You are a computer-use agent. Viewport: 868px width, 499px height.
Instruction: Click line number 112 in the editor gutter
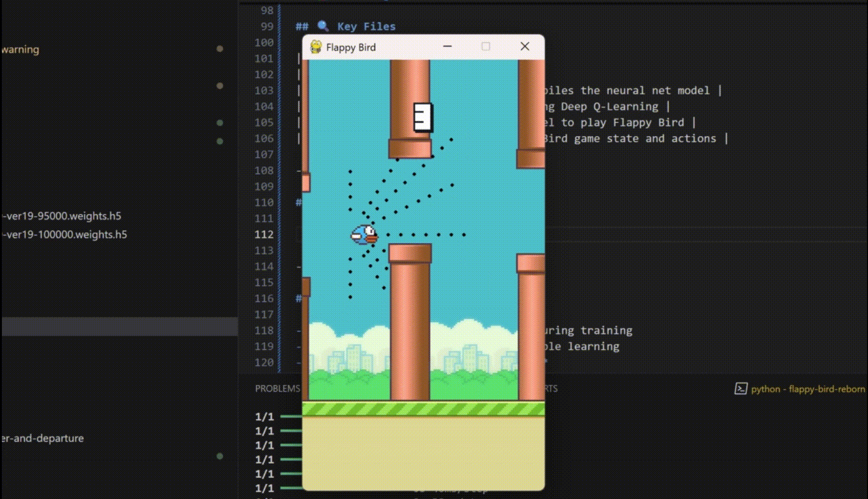tap(263, 235)
